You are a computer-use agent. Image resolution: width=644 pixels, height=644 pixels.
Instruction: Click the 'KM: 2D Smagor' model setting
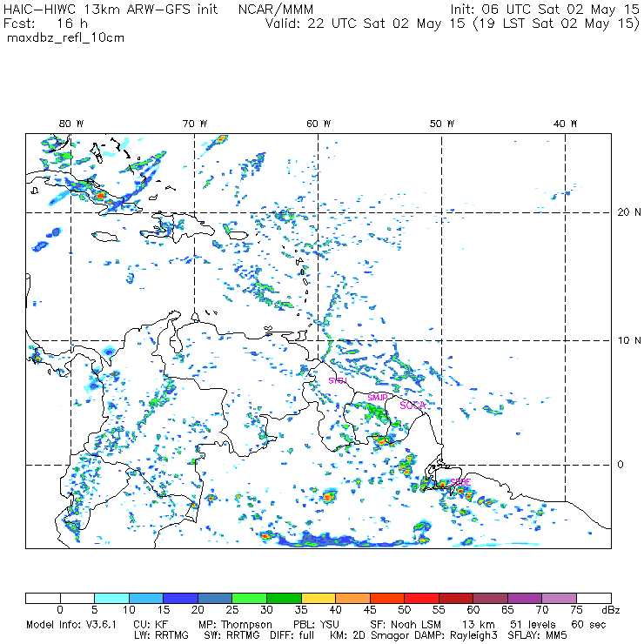pos(370,635)
